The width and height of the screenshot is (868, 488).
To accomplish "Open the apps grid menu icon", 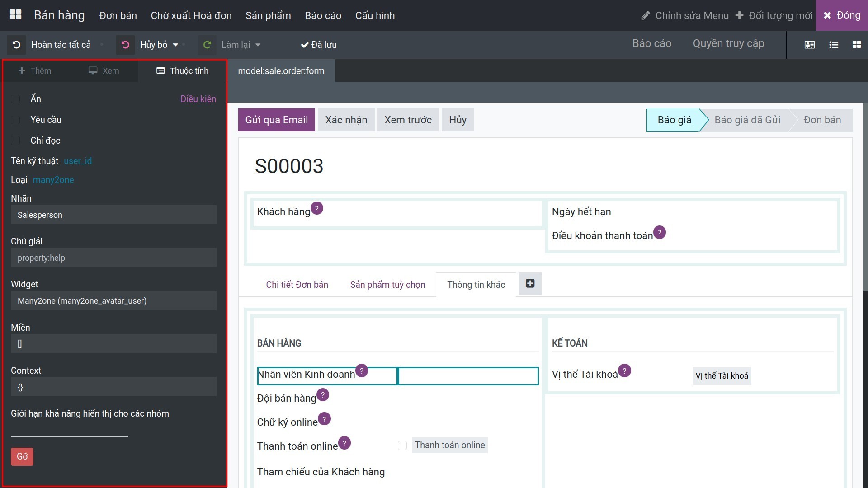I will [x=15, y=15].
